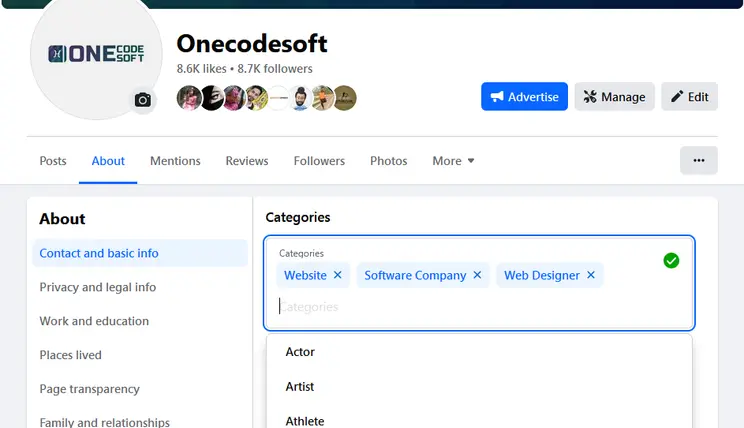Expand the More dropdown menu

(453, 161)
